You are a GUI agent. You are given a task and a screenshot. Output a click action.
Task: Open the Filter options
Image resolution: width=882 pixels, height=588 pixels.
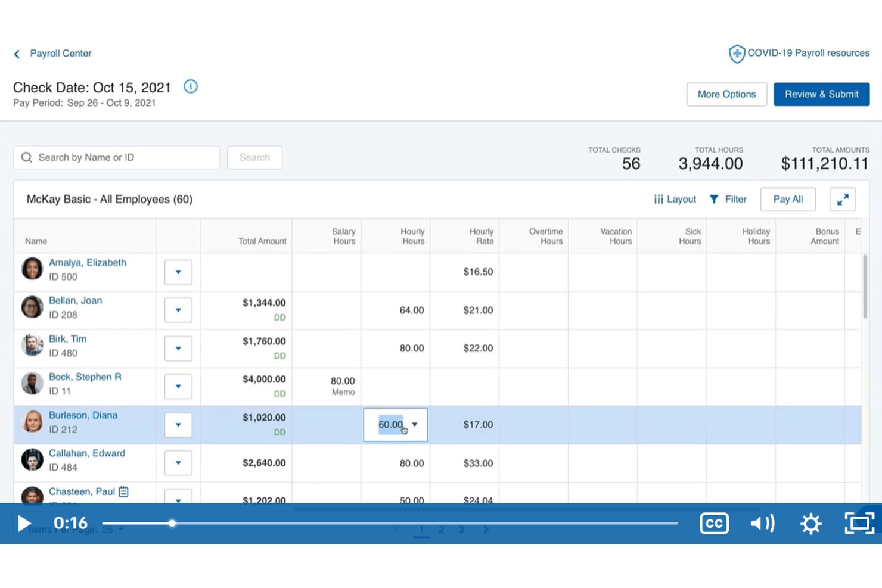point(728,199)
